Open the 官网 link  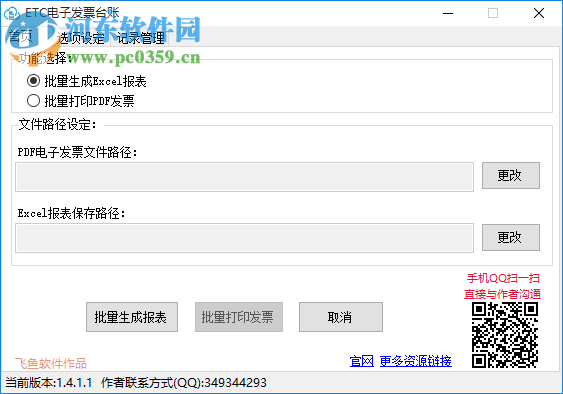tap(362, 361)
